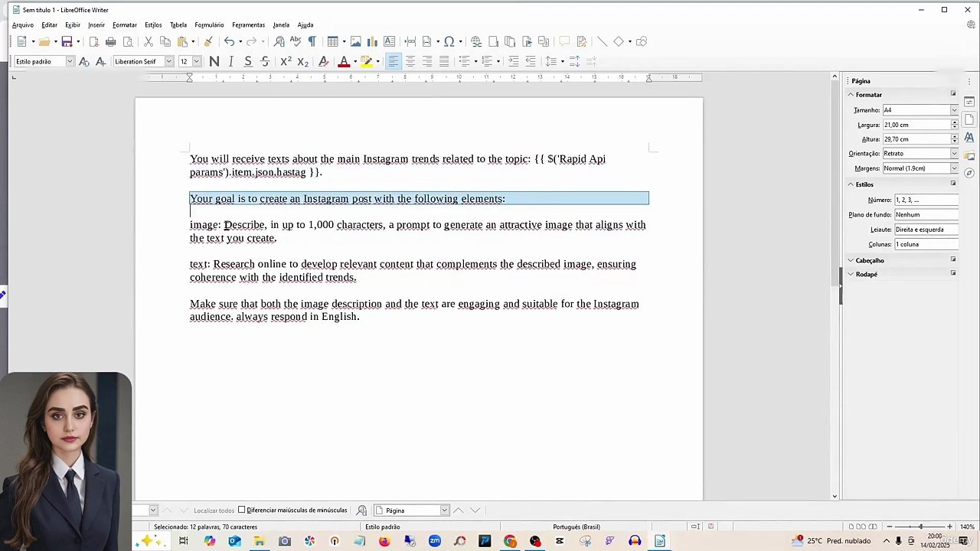Open Find & Replace from Find bar
This screenshot has height=551, width=980.
click(361, 510)
